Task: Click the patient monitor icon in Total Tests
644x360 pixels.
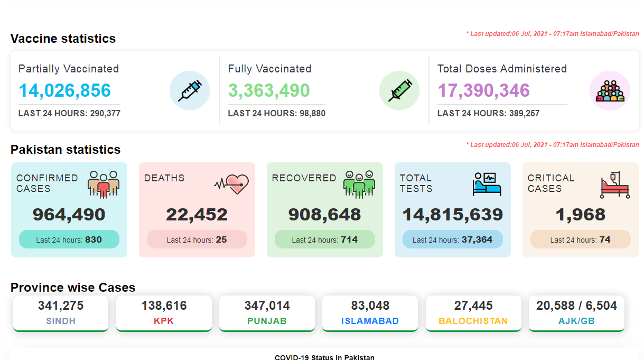Action: point(487,184)
